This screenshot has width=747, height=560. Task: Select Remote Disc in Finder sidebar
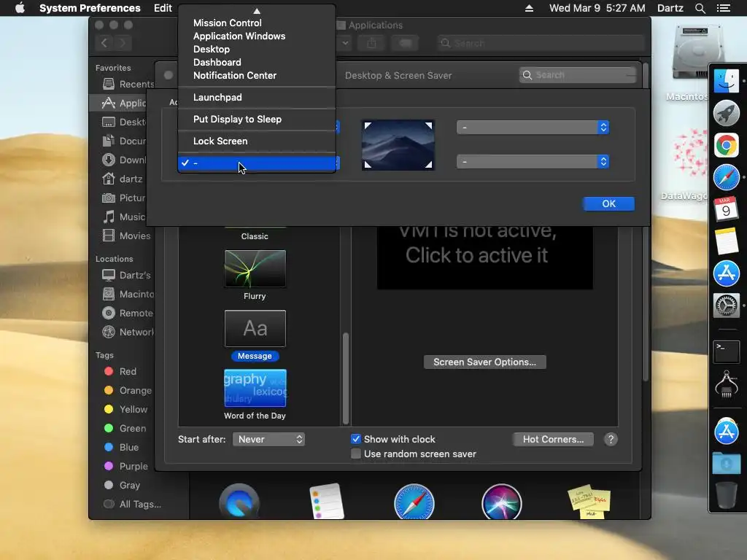click(x=128, y=313)
